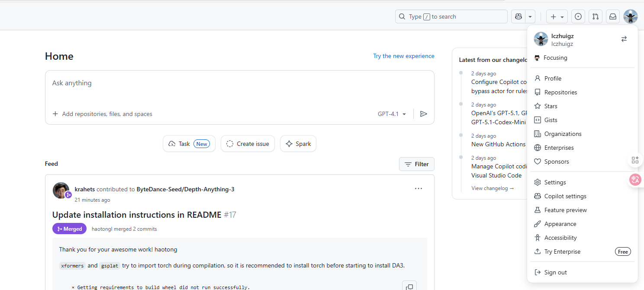Copy the code block with copy icon
The width and height of the screenshot is (644, 290).
[x=409, y=287]
